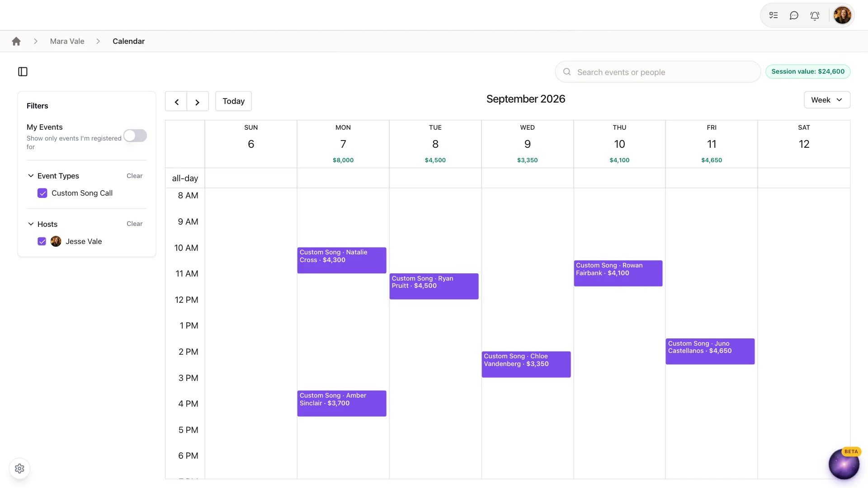
Task: Go to the previous week arrow
Action: 176,101
